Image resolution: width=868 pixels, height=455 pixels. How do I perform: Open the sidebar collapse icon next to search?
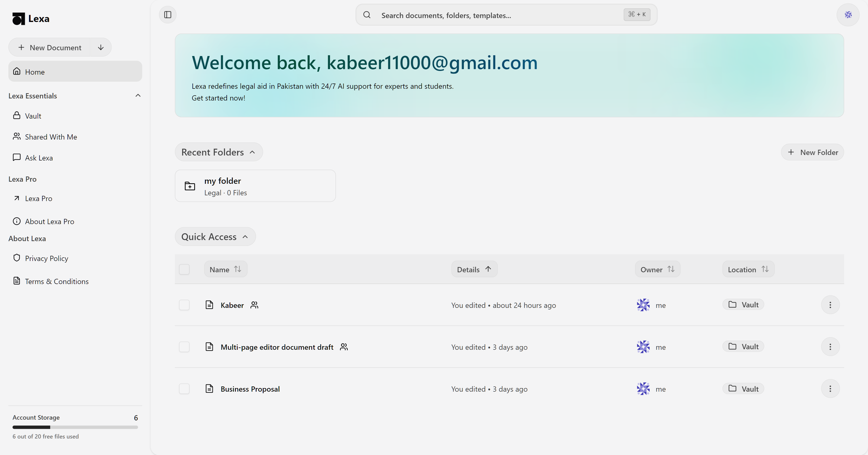(168, 14)
